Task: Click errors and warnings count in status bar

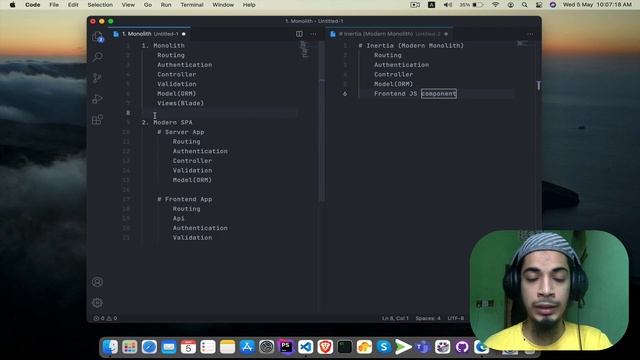Action: pos(105,318)
